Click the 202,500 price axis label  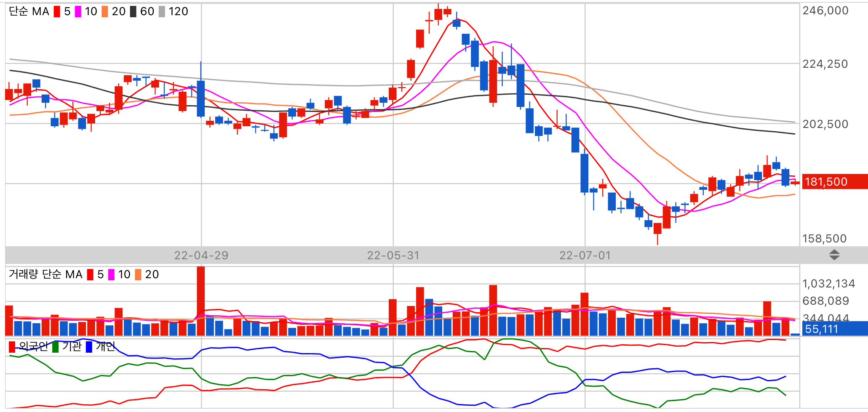825,124
